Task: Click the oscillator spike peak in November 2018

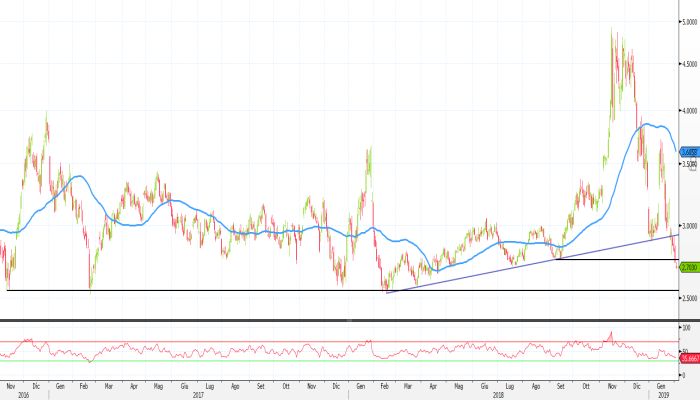Action: pyautogui.click(x=611, y=332)
